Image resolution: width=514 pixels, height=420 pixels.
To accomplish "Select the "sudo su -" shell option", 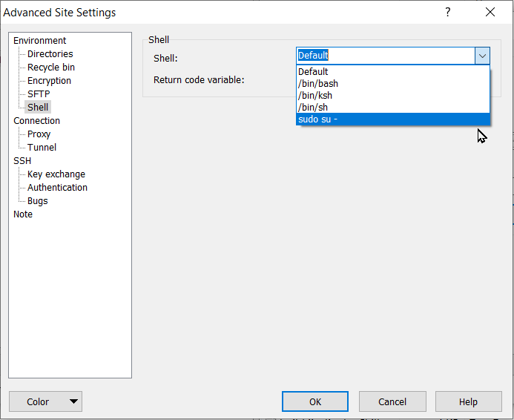I will (318, 119).
